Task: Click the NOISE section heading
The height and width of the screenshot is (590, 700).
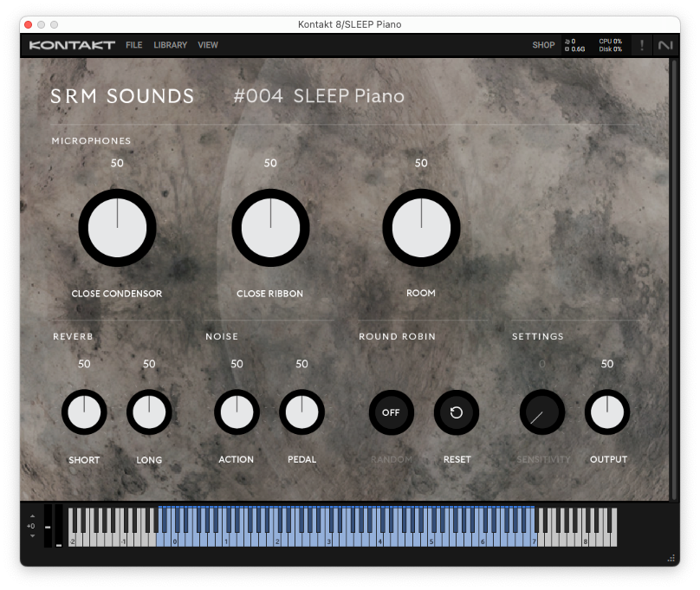Action: tap(222, 336)
